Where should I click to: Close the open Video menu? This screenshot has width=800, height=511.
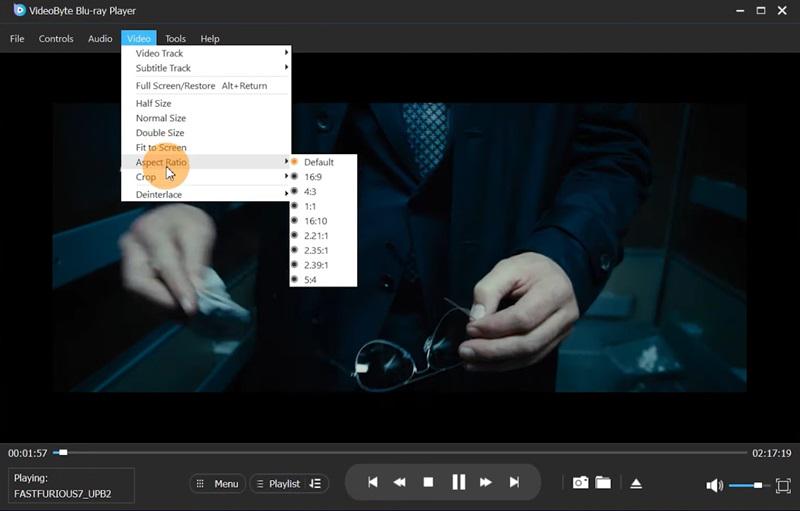click(139, 38)
